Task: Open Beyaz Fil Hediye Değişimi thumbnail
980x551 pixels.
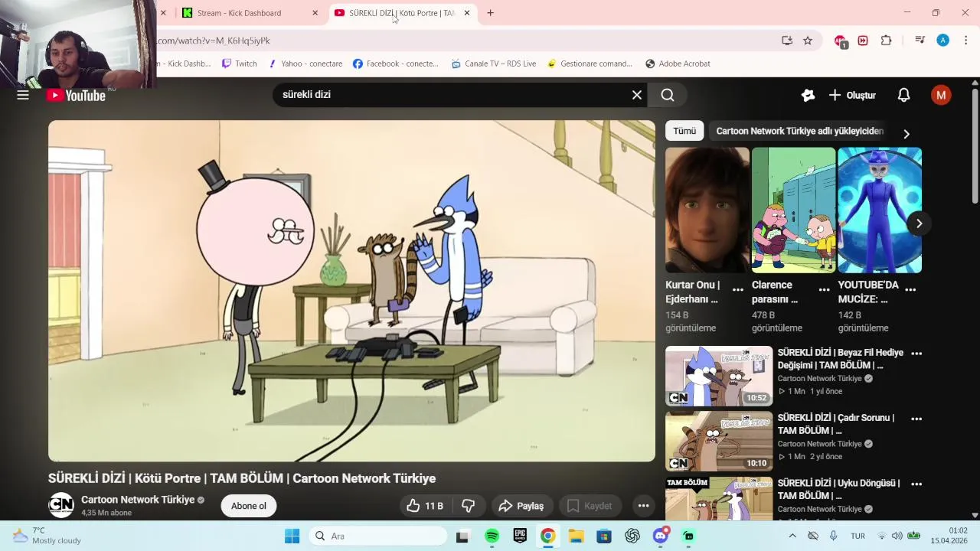Action: (x=719, y=376)
